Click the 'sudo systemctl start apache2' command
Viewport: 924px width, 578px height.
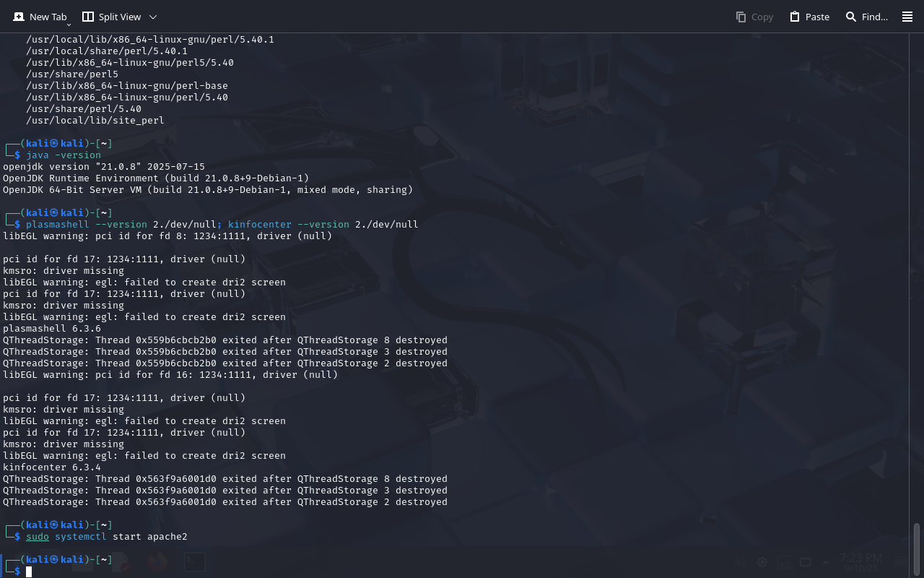pos(107,537)
